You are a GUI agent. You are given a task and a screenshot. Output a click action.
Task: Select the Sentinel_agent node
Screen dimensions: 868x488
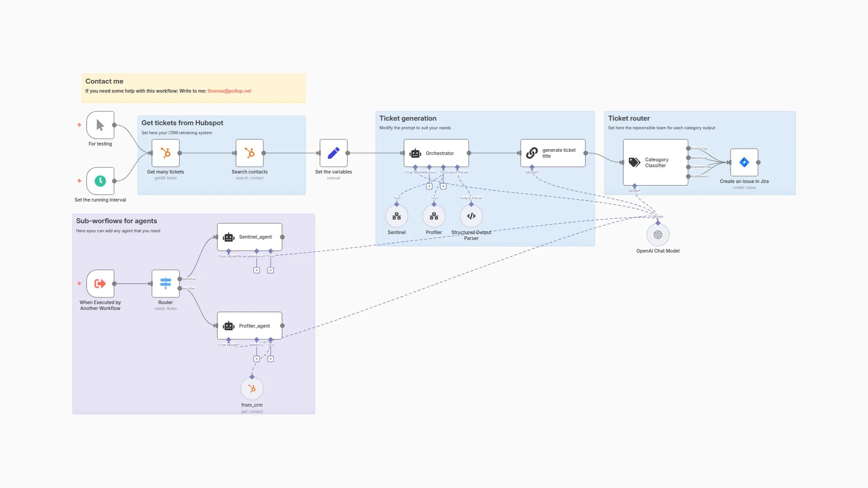tap(249, 237)
